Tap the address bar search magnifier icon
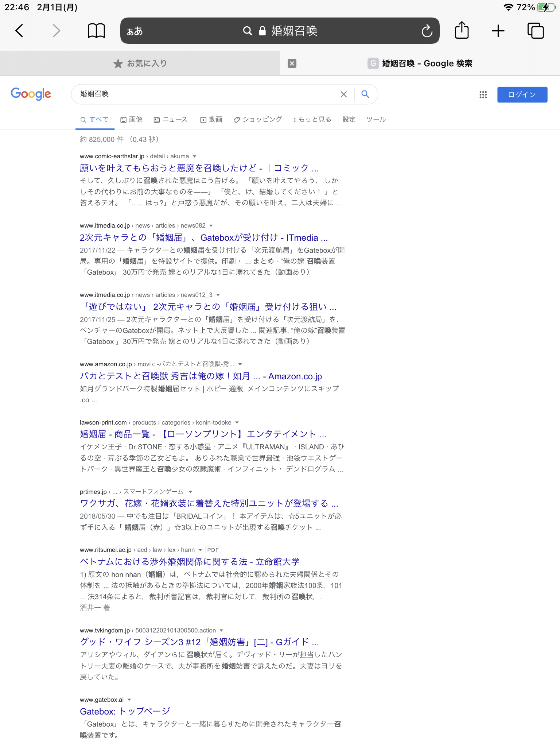 248,31
